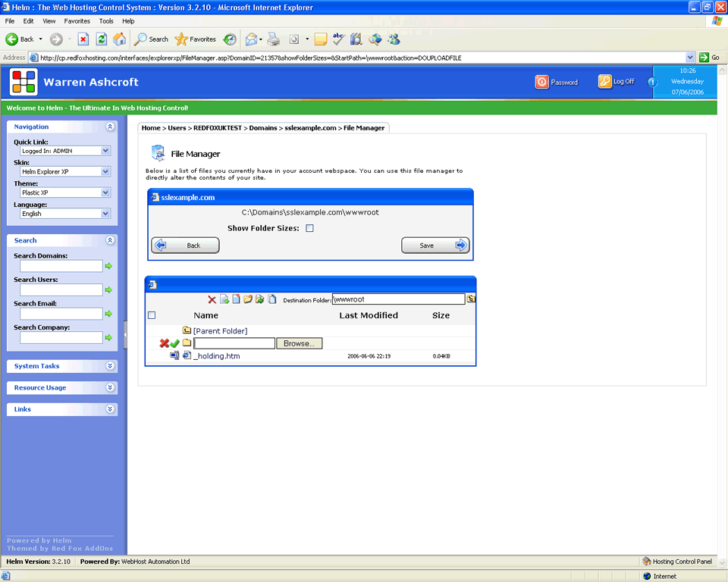Click the green arrow next to Search Company
The height and width of the screenshot is (582, 728).
[108, 337]
